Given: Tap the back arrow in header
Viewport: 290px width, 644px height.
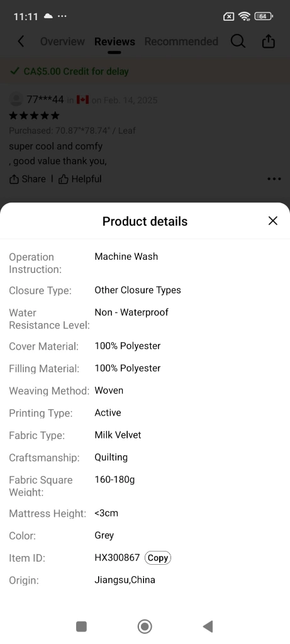Looking at the screenshot, I should (21, 42).
